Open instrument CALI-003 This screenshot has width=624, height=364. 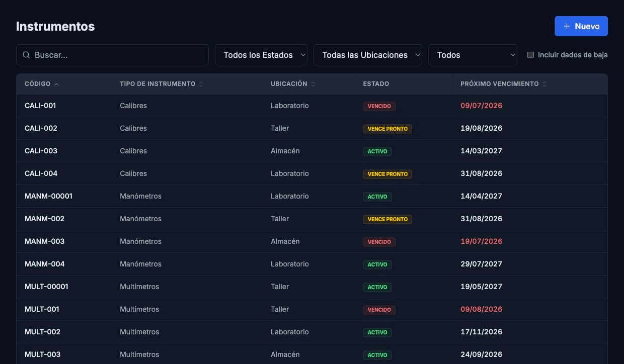[41, 151]
